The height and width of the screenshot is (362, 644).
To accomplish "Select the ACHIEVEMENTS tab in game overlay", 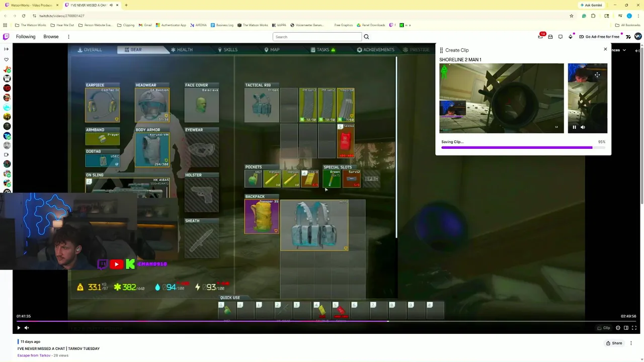I will click(376, 50).
